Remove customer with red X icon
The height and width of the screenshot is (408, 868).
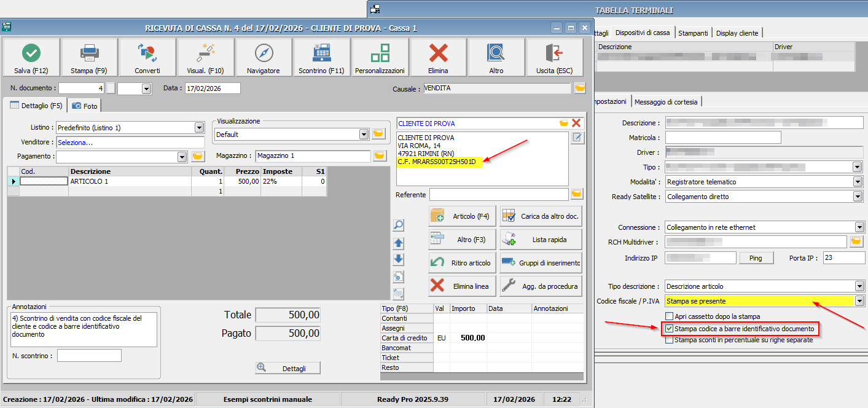576,124
